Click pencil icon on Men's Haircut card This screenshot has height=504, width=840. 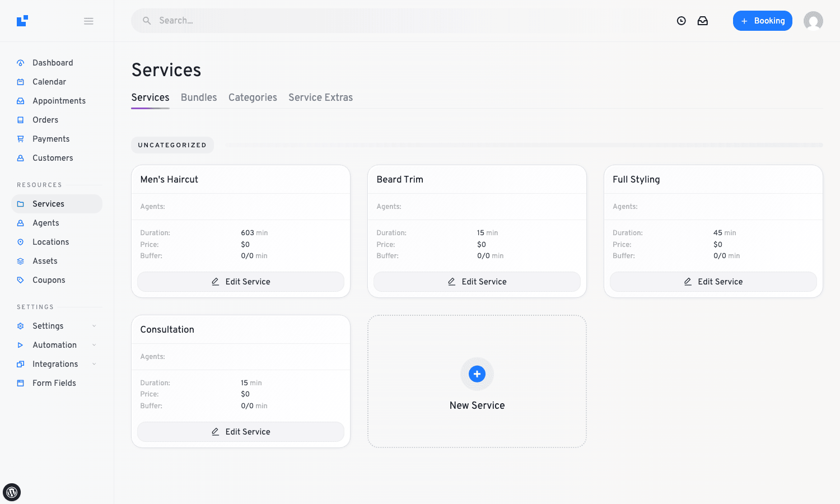point(216,282)
